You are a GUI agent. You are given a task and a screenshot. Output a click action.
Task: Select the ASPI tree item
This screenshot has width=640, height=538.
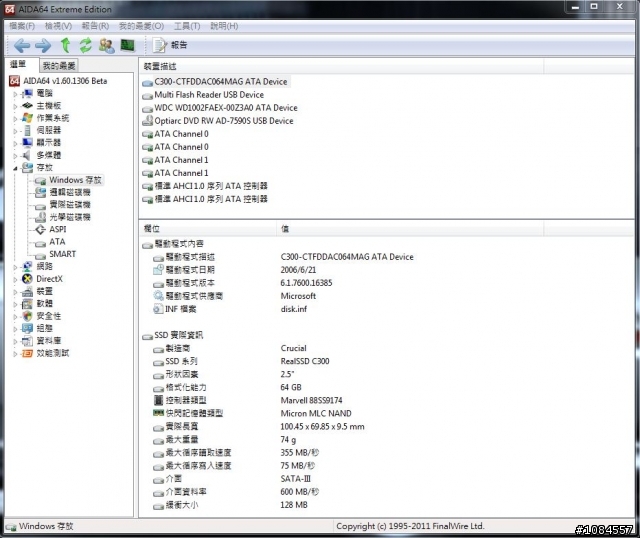(58, 229)
